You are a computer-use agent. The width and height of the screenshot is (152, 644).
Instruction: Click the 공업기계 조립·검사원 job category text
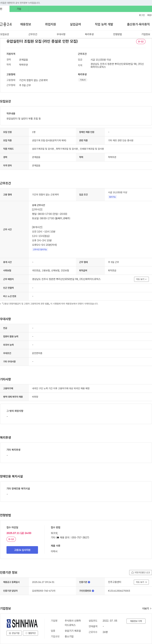(49, 140)
